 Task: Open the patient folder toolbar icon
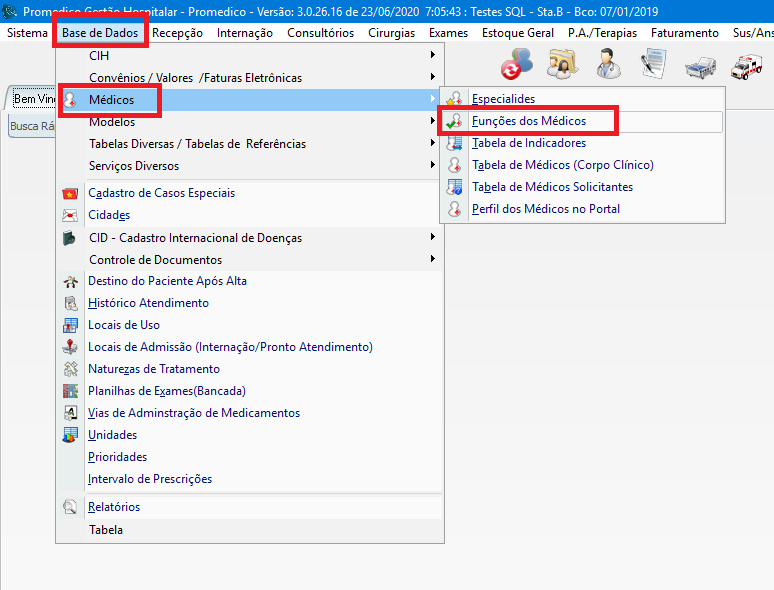[x=562, y=64]
